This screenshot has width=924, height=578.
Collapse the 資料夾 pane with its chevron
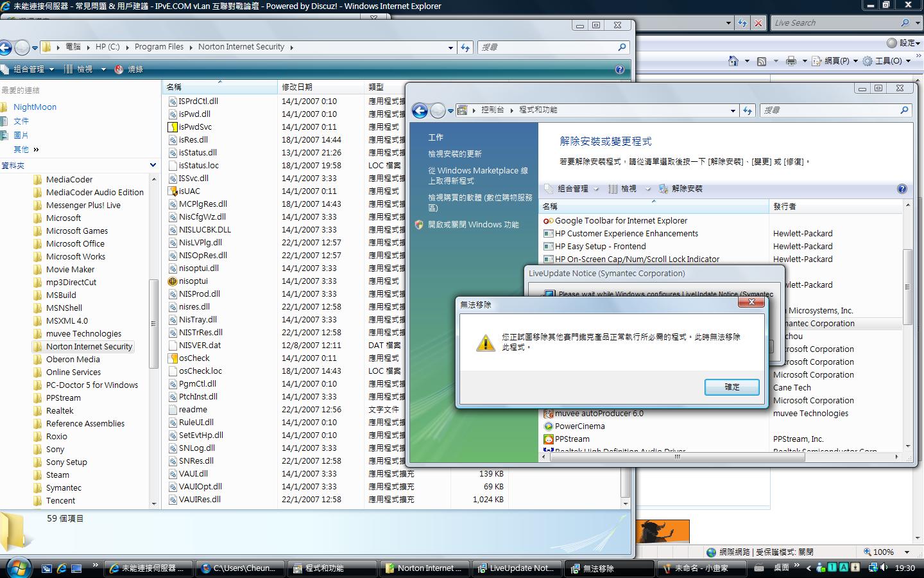(x=153, y=165)
